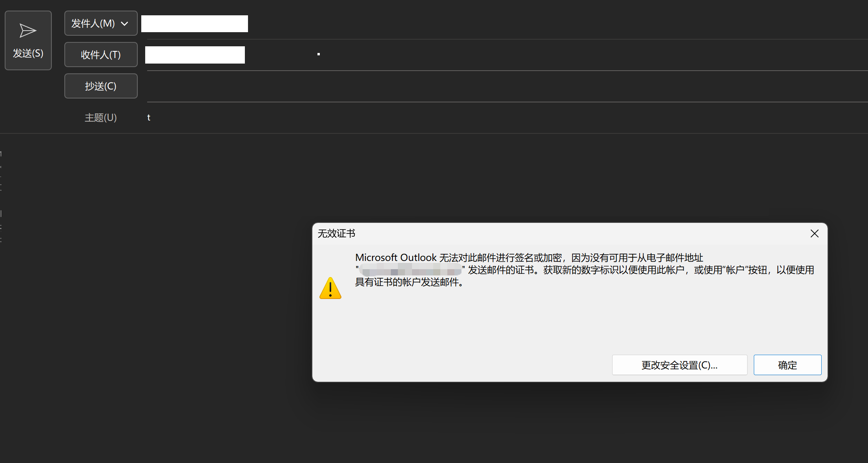The height and width of the screenshot is (463, 868).
Task: Open the 发件人(M) sender dropdown
Action: pyautogui.click(x=101, y=23)
